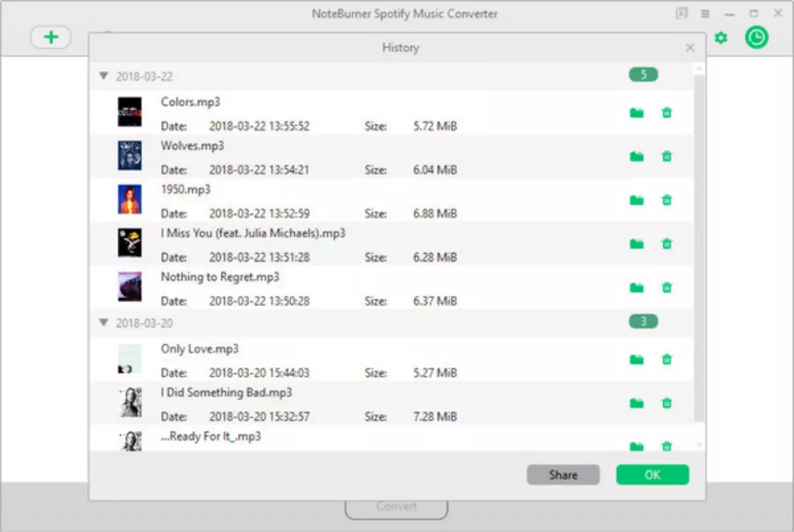The width and height of the screenshot is (794, 532).
Task: Select Nothing to Regret album thumbnail
Action: tap(130, 287)
